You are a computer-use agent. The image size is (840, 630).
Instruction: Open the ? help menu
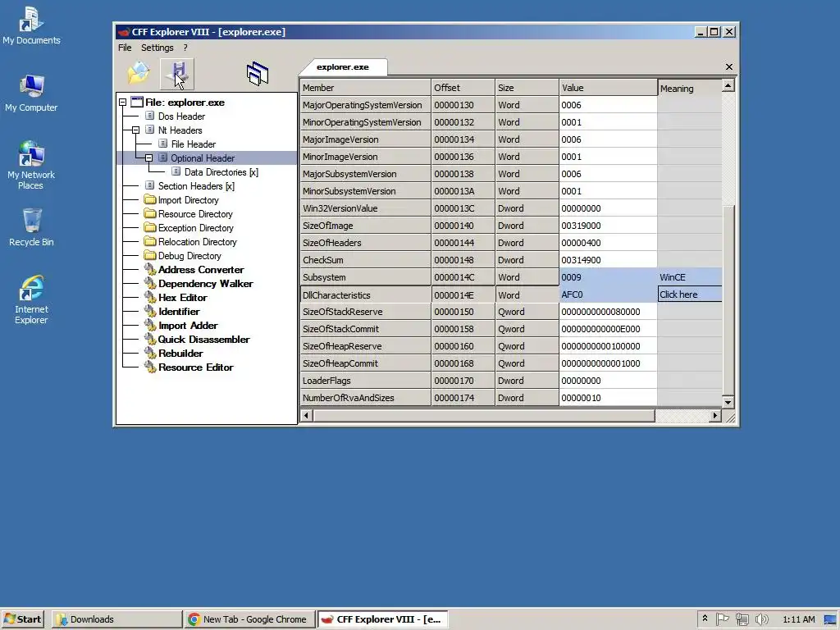(185, 48)
